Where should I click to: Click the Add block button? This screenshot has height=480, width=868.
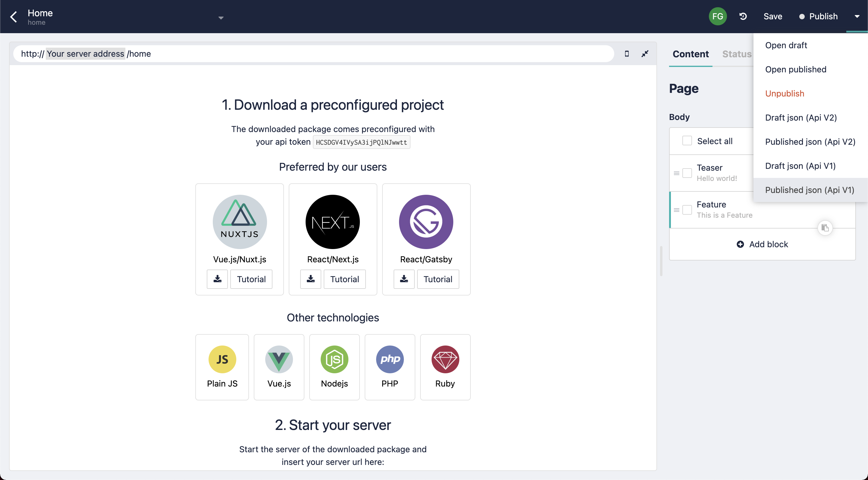[762, 245]
